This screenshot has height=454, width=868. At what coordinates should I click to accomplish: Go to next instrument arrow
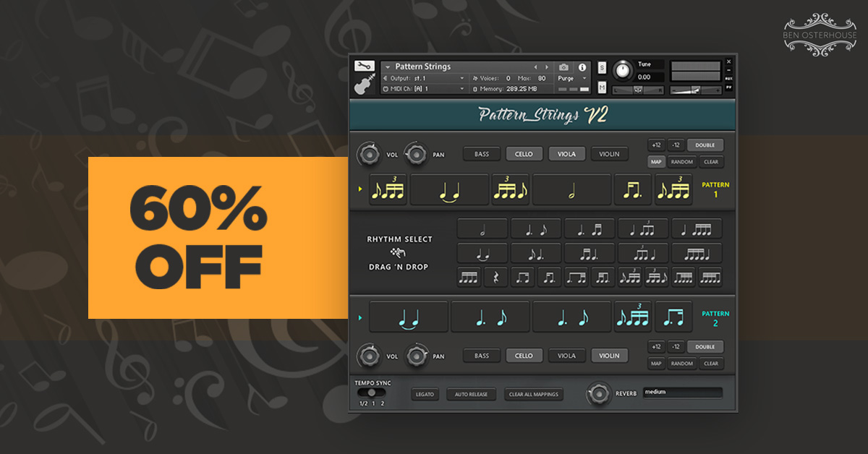547,67
